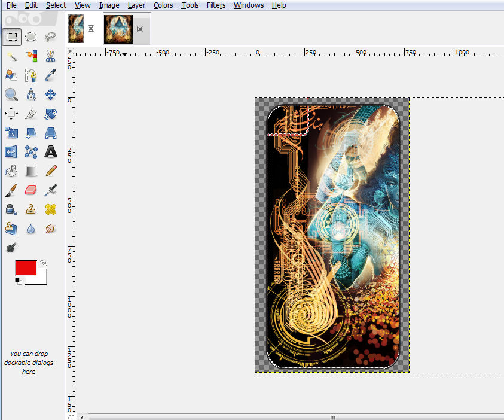
Task: Reset colors to default black and white
Action: click(x=17, y=280)
